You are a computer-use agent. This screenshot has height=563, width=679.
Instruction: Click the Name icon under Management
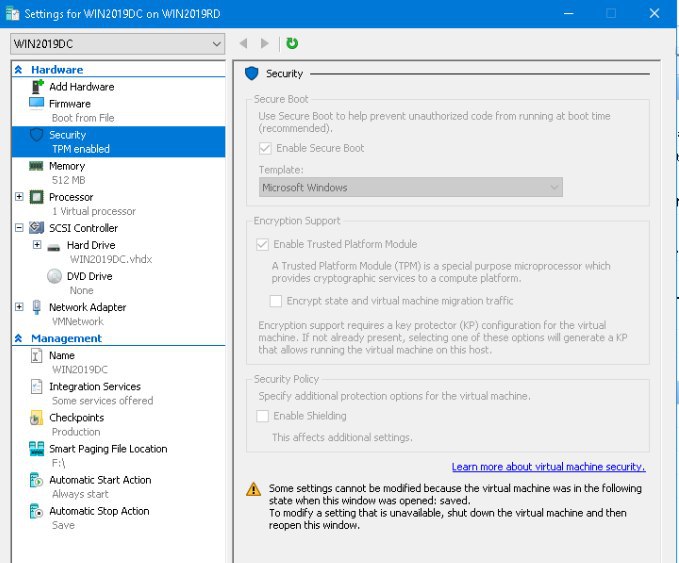click(x=36, y=356)
